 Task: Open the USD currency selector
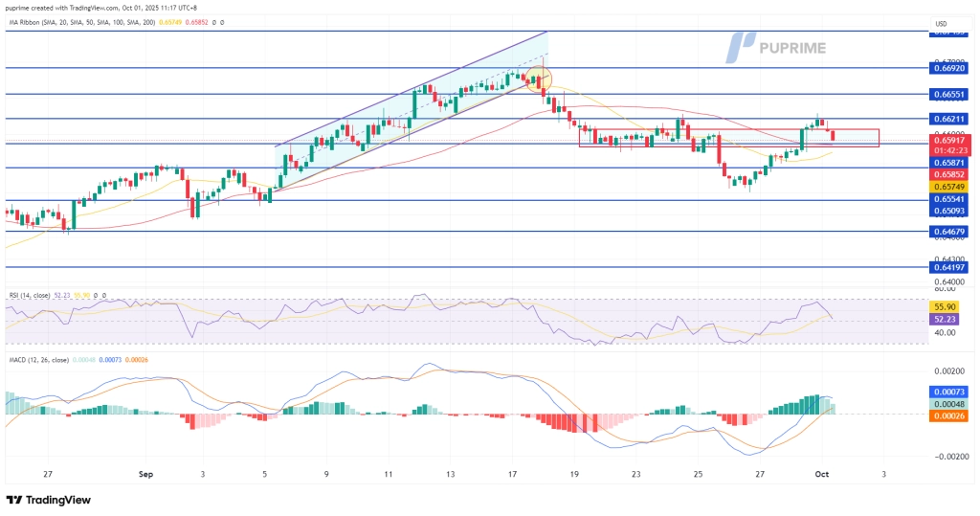939,22
